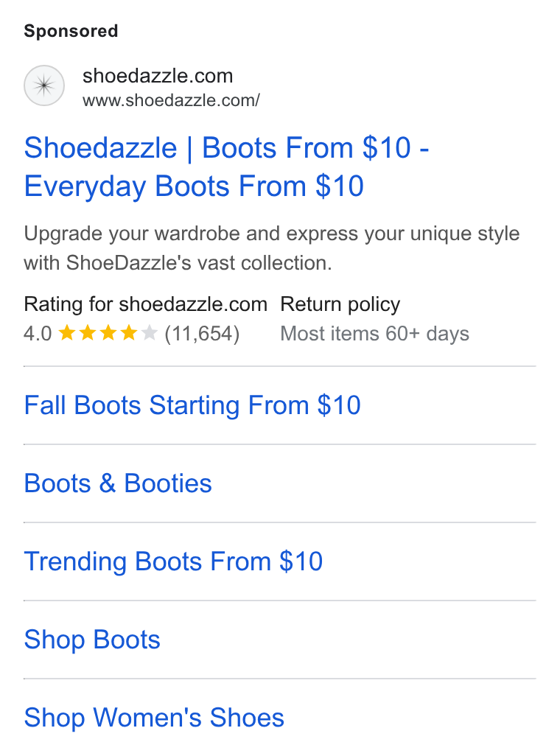The height and width of the screenshot is (756, 560).
Task: Click the 'Most items 60+ days' text
Action: click(x=375, y=334)
